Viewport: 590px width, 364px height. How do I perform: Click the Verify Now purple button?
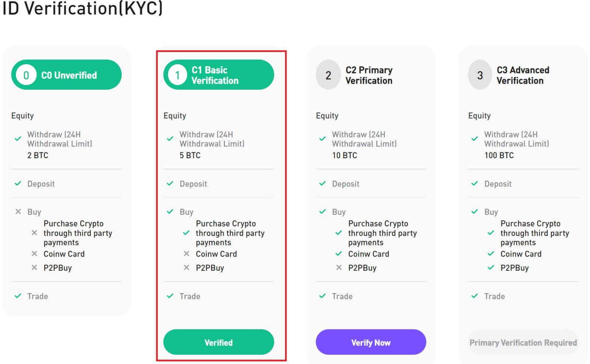click(x=371, y=342)
